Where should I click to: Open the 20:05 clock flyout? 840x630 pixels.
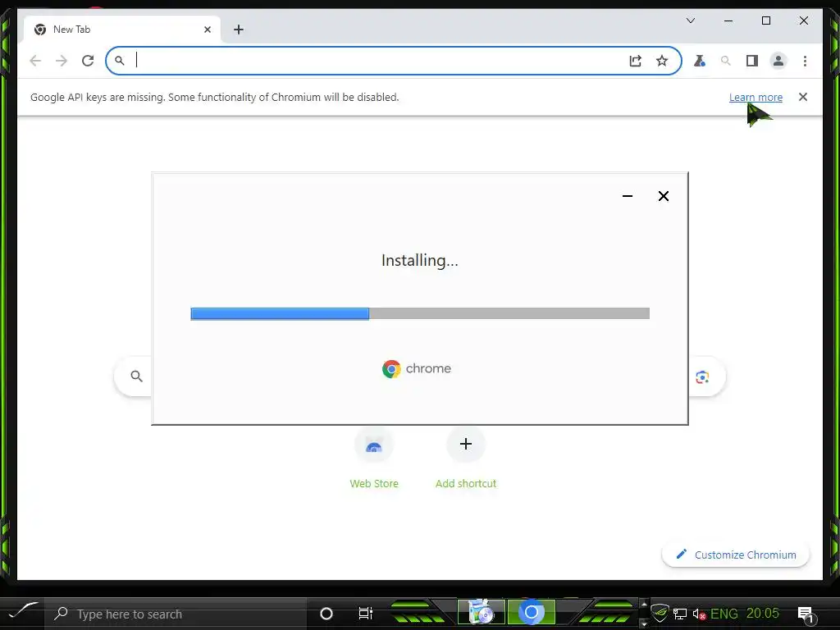click(x=762, y=614)
